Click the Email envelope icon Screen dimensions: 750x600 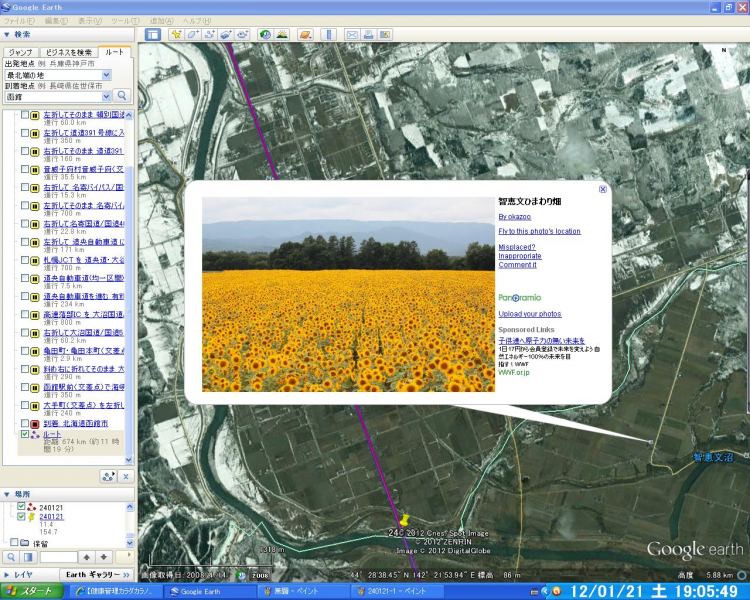point(352,34)
